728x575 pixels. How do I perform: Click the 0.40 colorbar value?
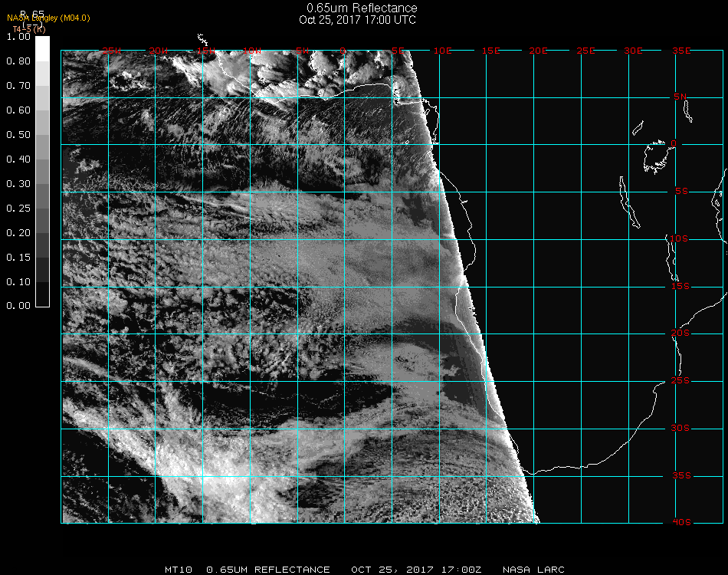click(x=18, y=159)
